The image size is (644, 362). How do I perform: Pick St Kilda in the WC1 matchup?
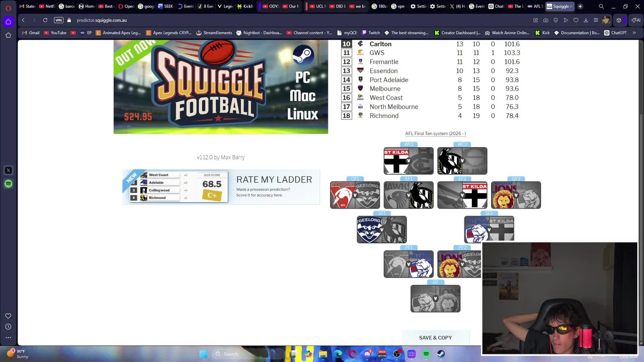[396, 161]
